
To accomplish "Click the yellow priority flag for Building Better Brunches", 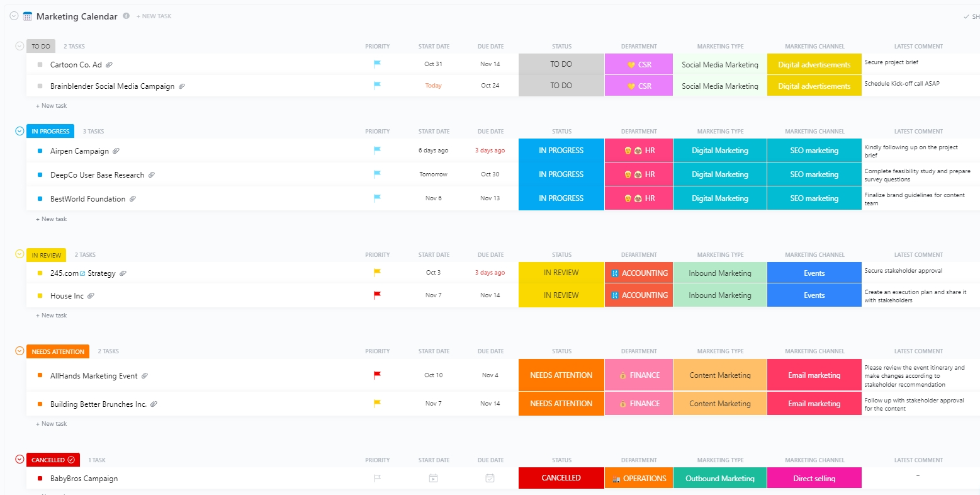I will click(x=377, y=403).
